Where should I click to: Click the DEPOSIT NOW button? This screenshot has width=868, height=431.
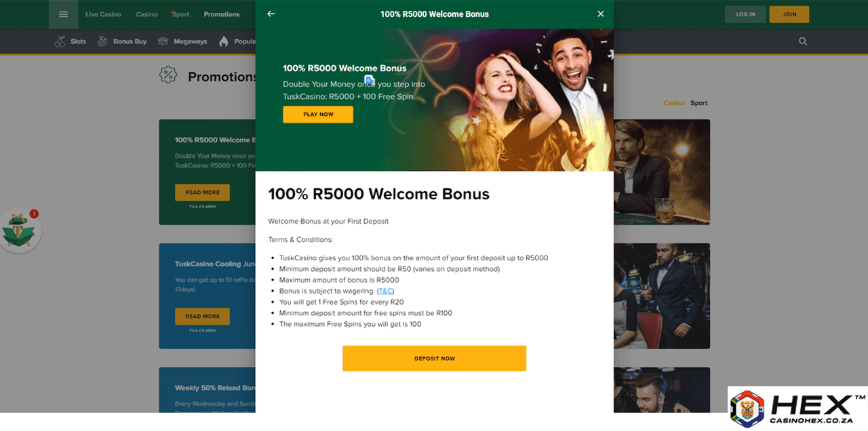(x=434, y=358)
